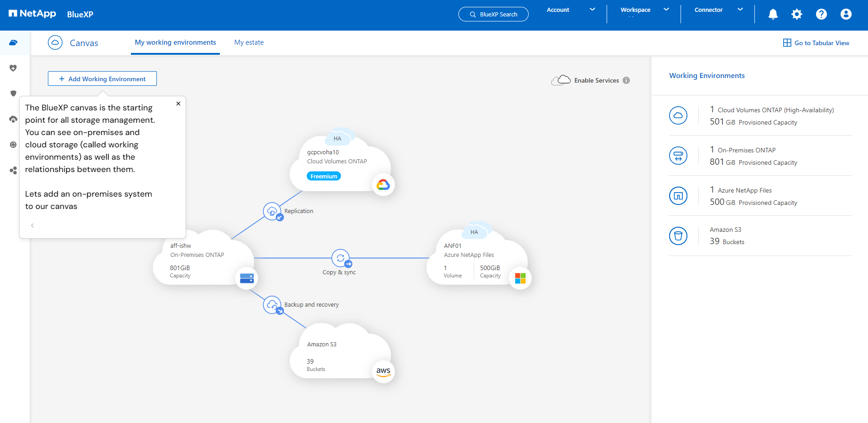Image resolution: width=868 pixels, height=423 pixels.
Task: Click the BlueXP Search field
Action: (493, 14)
